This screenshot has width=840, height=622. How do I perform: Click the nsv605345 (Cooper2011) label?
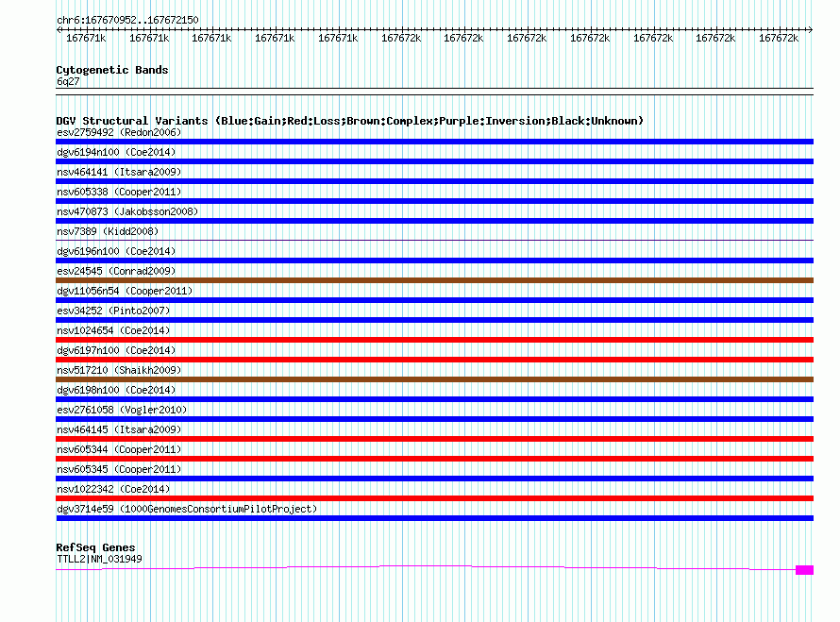click(119, 469)
